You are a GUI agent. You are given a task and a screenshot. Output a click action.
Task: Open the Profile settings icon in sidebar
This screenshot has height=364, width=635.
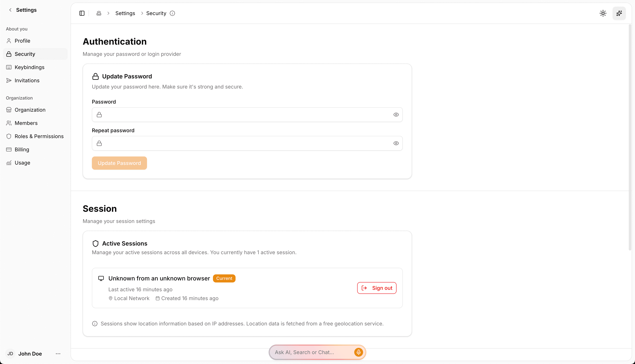tap(9, 41)
